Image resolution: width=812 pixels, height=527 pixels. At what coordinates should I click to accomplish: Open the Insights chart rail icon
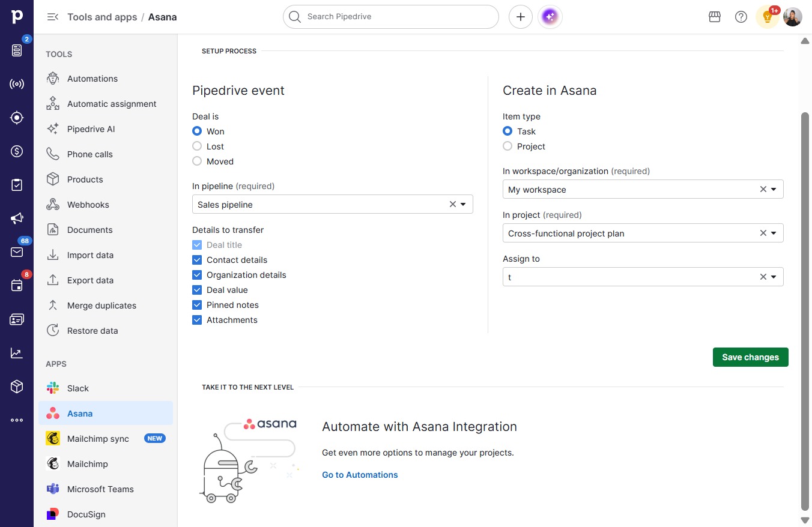pyautogui.click(x=17, y=353)
